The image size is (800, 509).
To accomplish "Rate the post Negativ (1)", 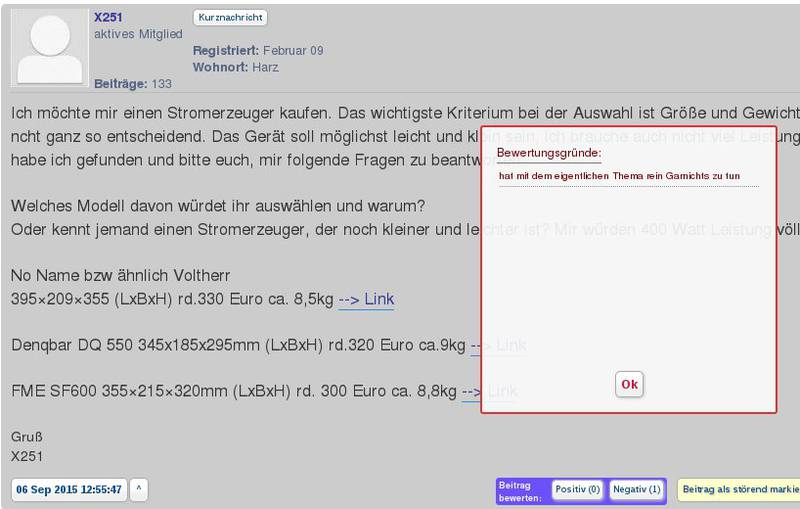I will pos(637,490).
